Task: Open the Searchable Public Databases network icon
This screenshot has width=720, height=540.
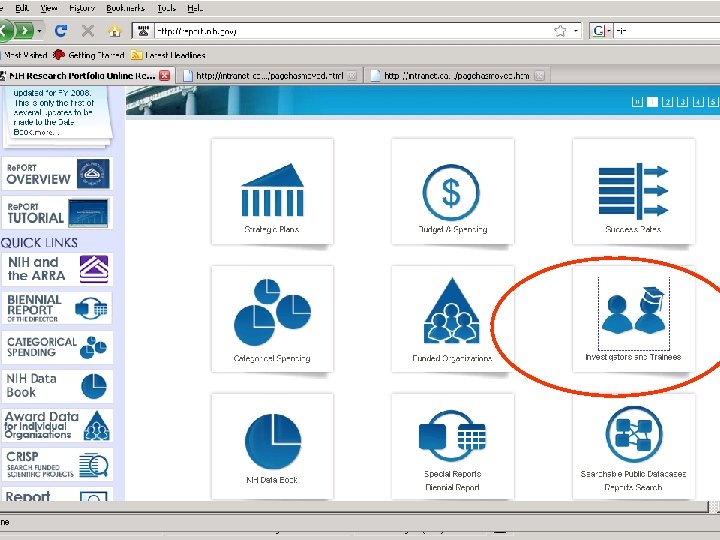Action: point(634,434)
